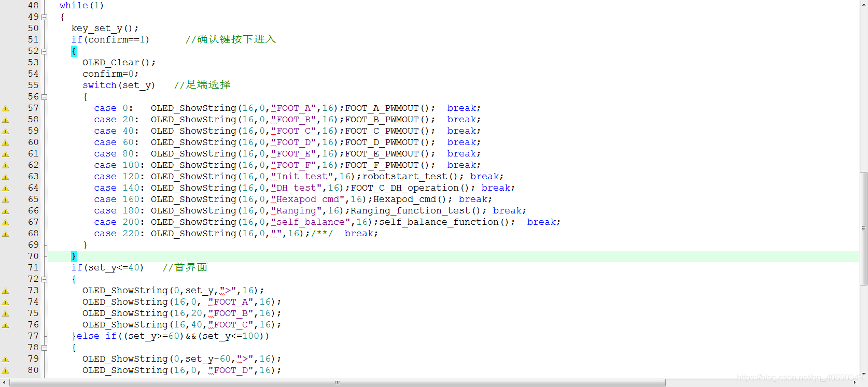Click 'FOOT_A_PWMOUT()' on line 57
This screenshot has height=387, width=868.
point(387,108)
